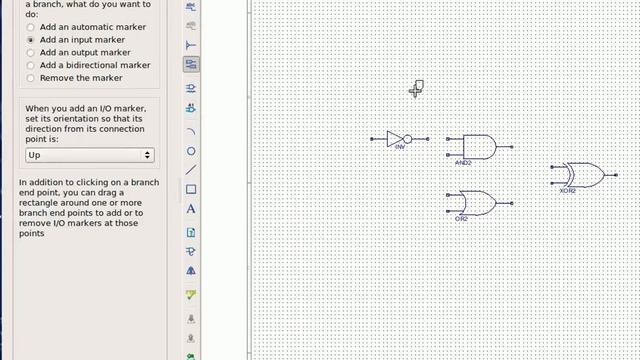Click the XOR2 gate output pin endpoint
Screen dimensions: 640x360
(x=616, y=175)
